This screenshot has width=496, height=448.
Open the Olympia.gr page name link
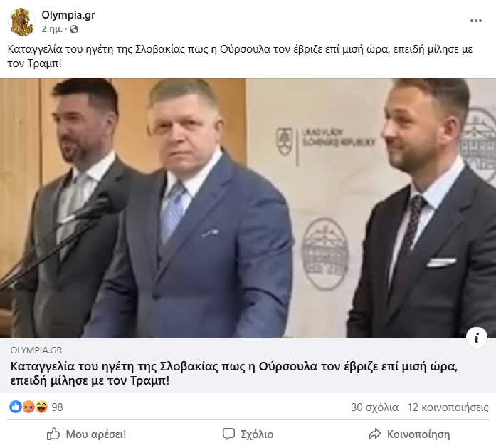click(x=68, y=14)
